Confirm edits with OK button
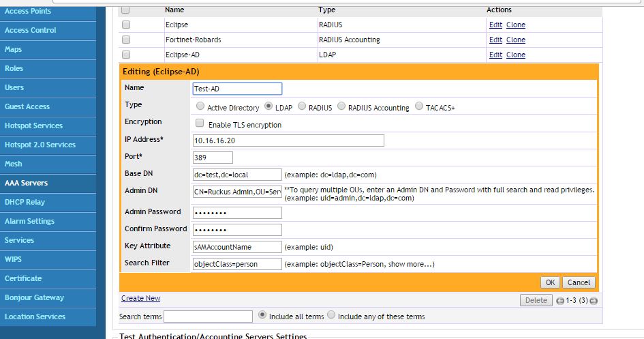 (x=551, y=282)
